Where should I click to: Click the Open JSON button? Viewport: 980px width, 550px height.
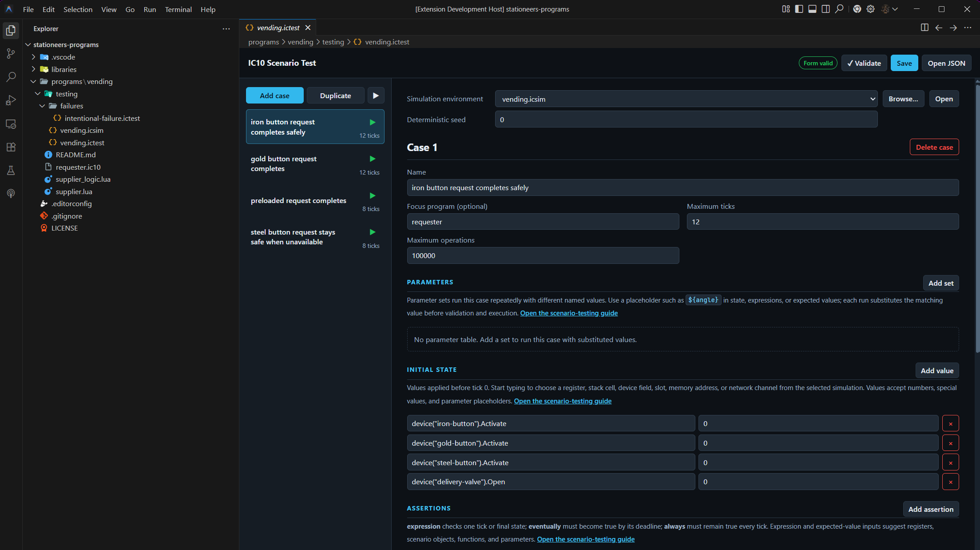946,63
